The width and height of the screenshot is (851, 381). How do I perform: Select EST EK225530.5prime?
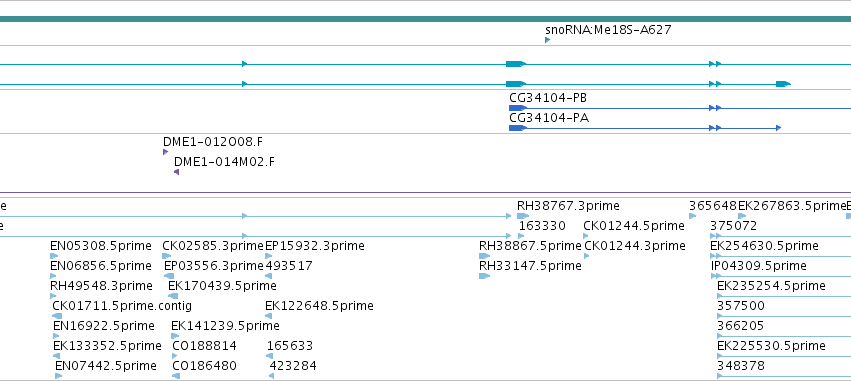771,346
